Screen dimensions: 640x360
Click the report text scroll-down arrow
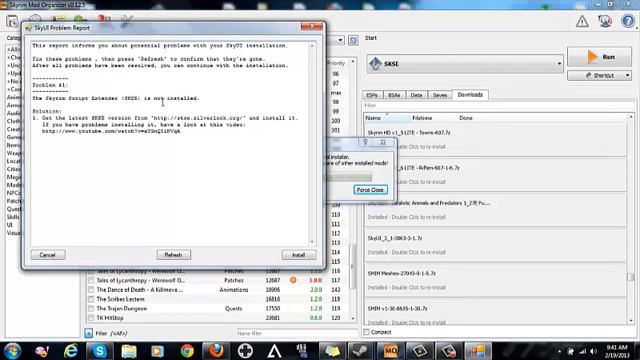click(312, 242)
